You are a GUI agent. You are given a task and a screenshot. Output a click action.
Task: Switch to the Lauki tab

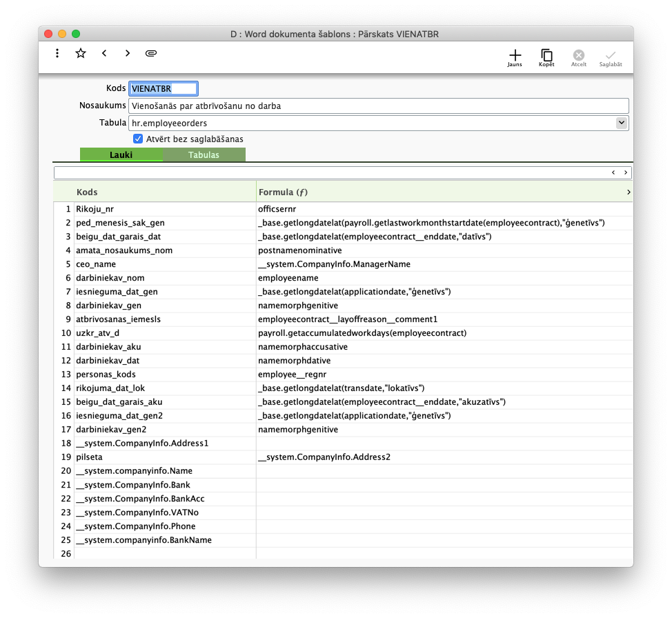click(121, 154)
